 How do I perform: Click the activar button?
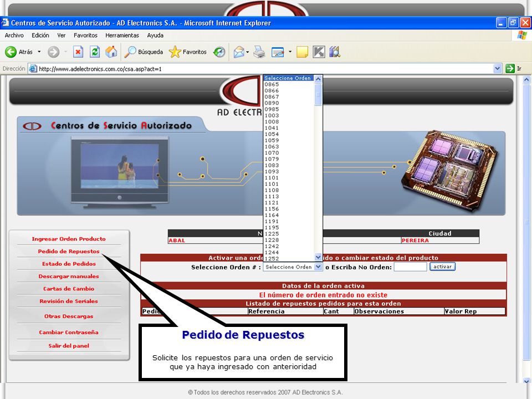(442, 267)
